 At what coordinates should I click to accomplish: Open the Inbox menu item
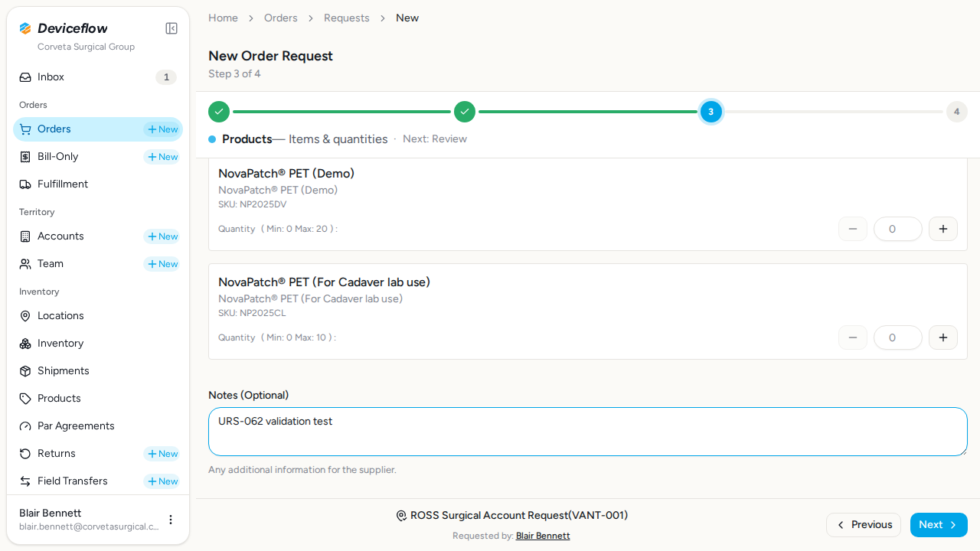[x=98, y=77]
